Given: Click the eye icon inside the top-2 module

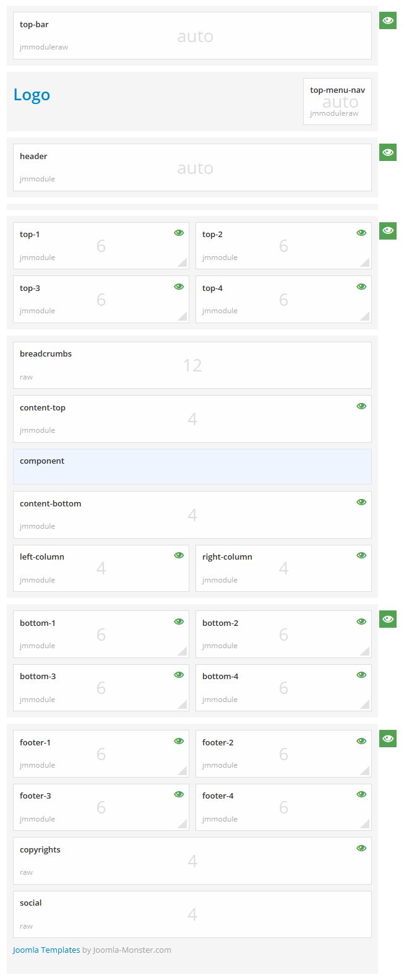Looking at the screenshot, I should (x=361, y=232).
